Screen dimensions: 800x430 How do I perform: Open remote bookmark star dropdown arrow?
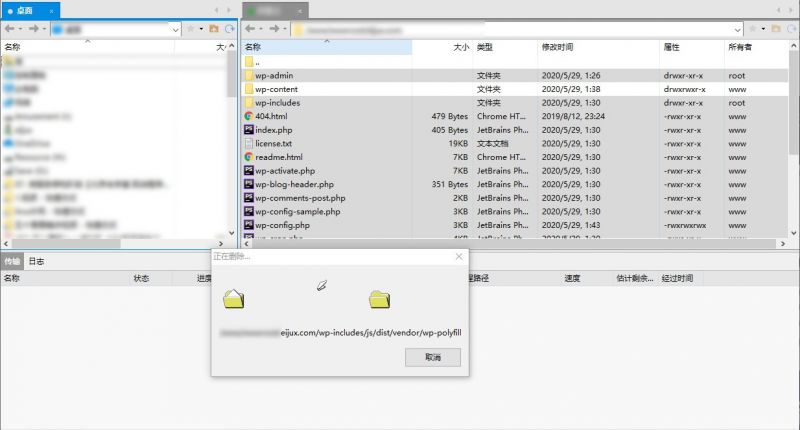tap(763, 29)
